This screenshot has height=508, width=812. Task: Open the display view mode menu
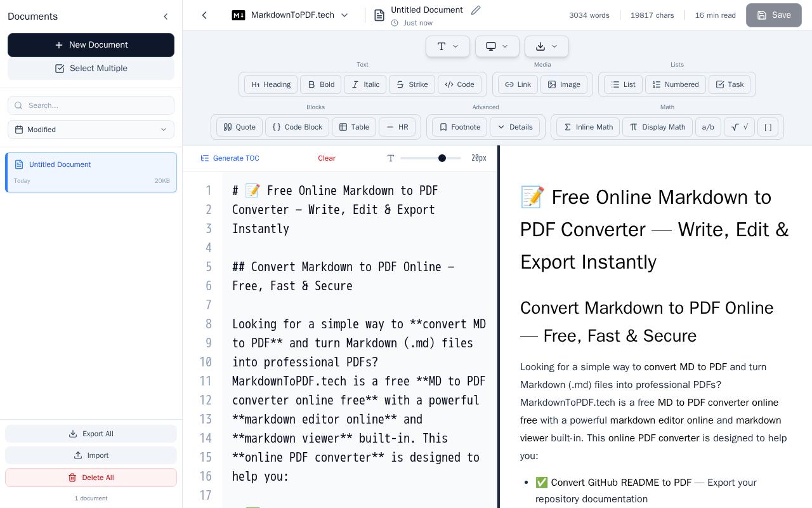click(497, 46)
